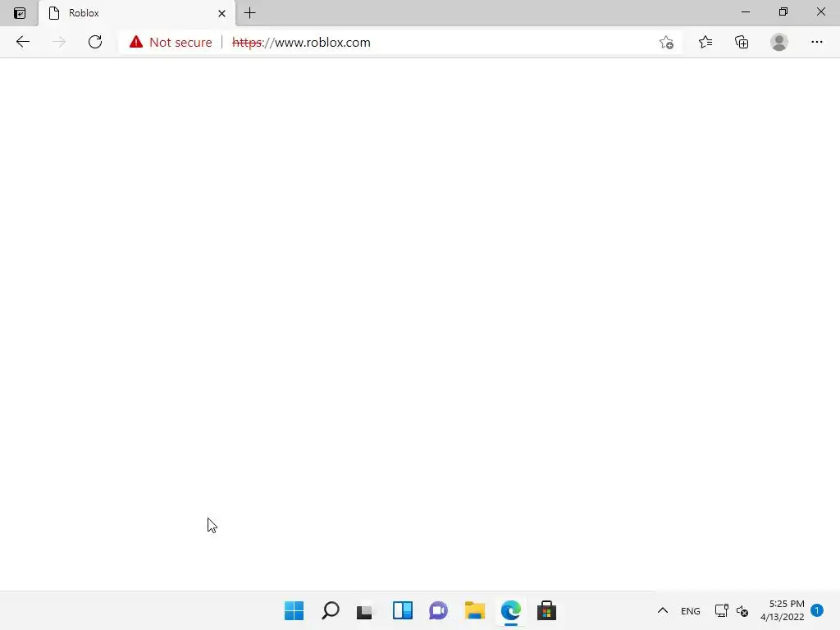Open Microsoft Store from taskbar
Image resolution: width=840 pixels, height=630 pixels.
coord(546,610)
